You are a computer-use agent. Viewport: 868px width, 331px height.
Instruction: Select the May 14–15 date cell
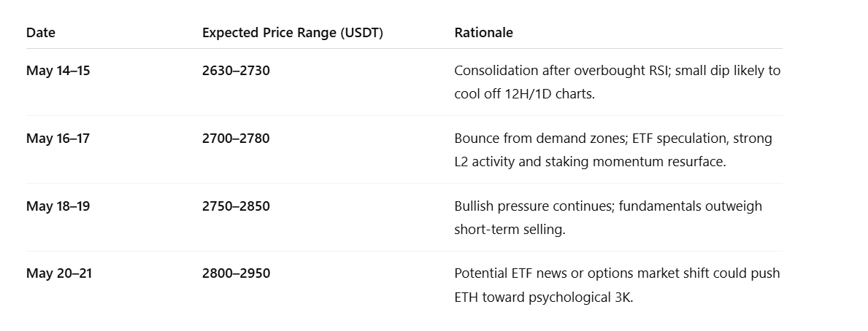(x=58, y=71)
